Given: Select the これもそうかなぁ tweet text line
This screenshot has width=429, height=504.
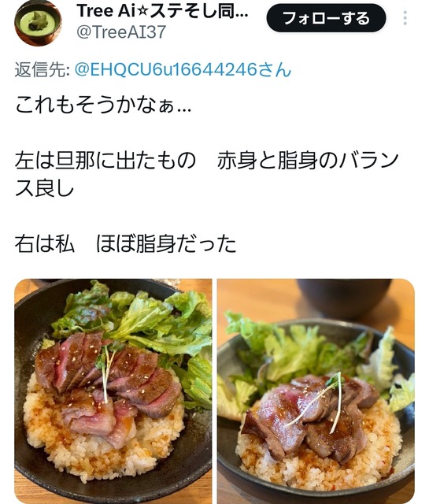Looking at the screenshot, I should [103, 105].
